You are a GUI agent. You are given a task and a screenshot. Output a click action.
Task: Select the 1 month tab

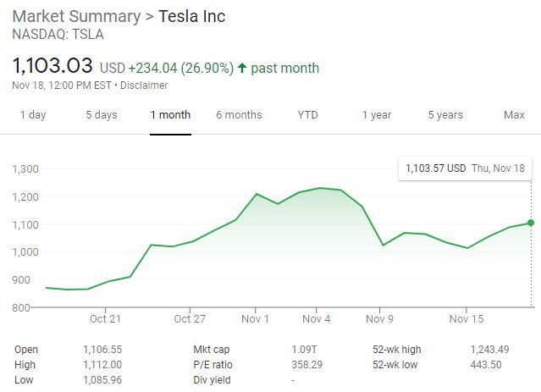[x=170, y=115]
